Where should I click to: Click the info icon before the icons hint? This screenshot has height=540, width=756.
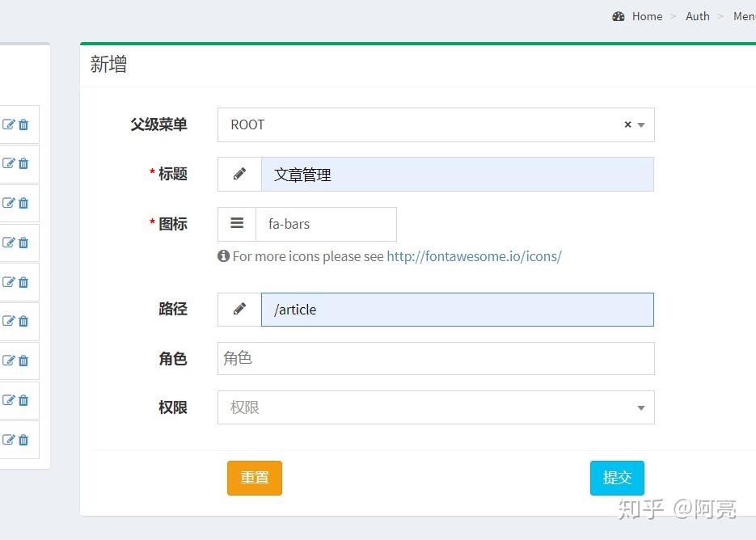pyautogui.click(x=223, y=255)
